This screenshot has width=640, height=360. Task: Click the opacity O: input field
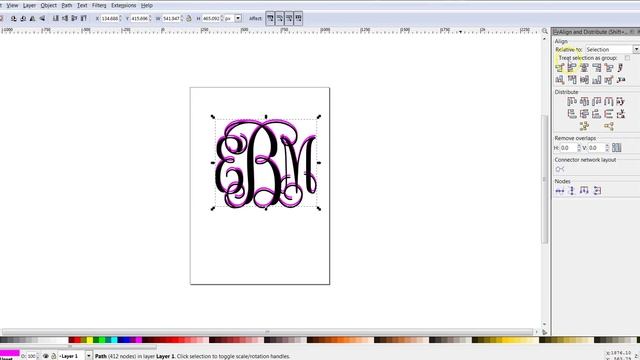point(31,356)
